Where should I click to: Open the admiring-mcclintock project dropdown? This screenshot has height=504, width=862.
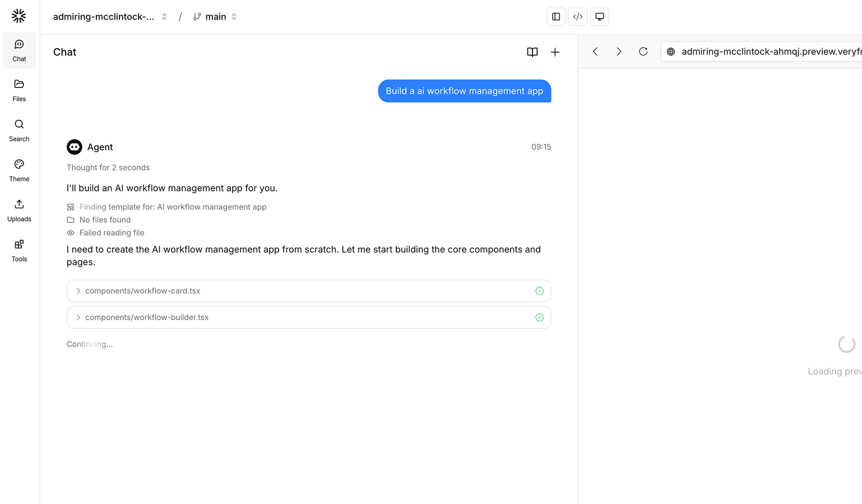click(110, 17)
